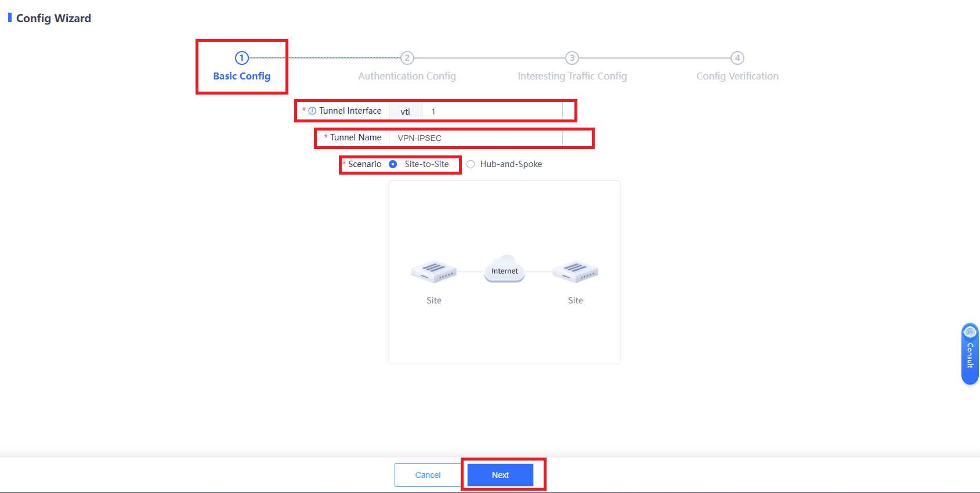Screen dimensions: 980x493
Task: Click the Tunnel Interface info icon
Action: tap(312, 111)
